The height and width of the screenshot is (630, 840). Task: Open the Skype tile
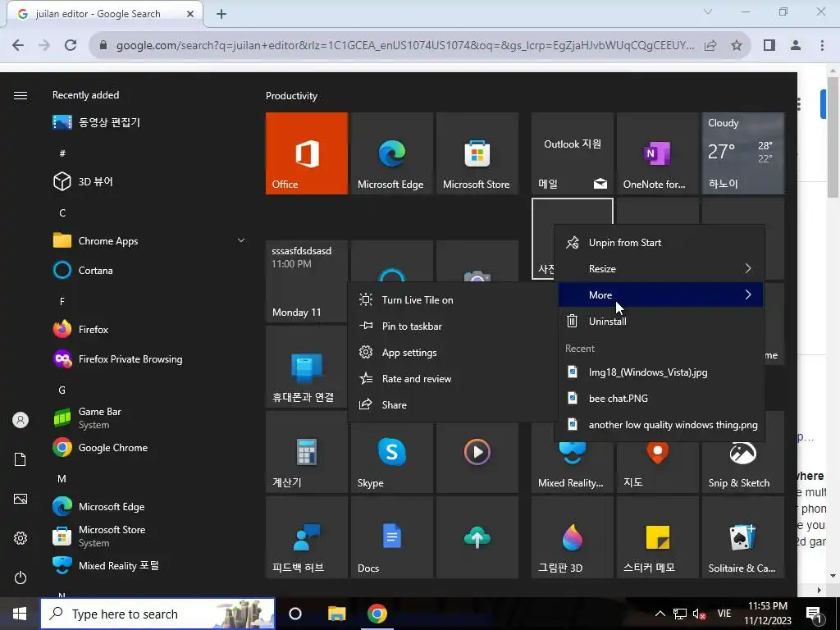click(391, 458)
